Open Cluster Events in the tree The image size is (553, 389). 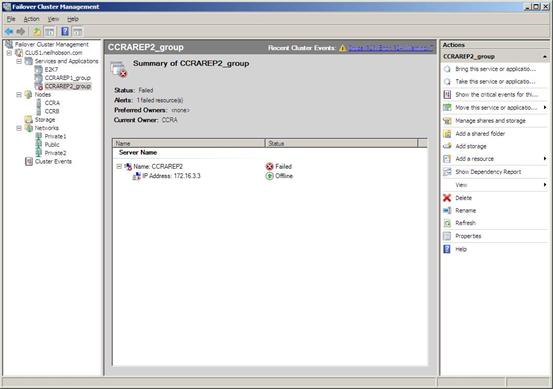(x=53, y=162)
